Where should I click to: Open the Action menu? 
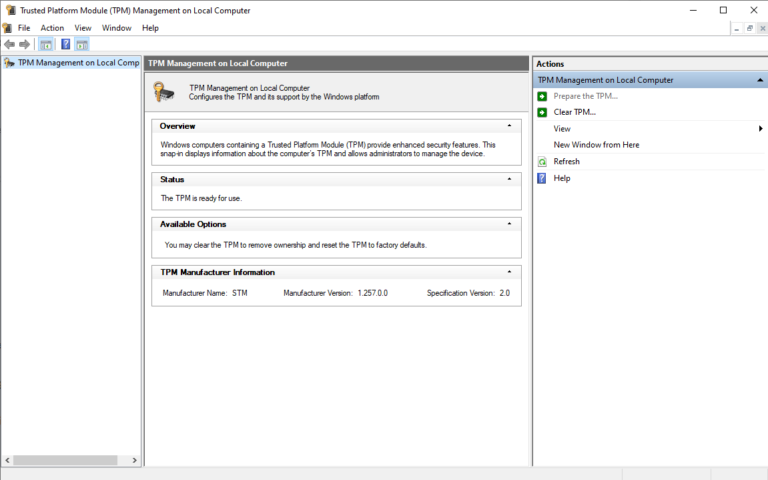52,28
